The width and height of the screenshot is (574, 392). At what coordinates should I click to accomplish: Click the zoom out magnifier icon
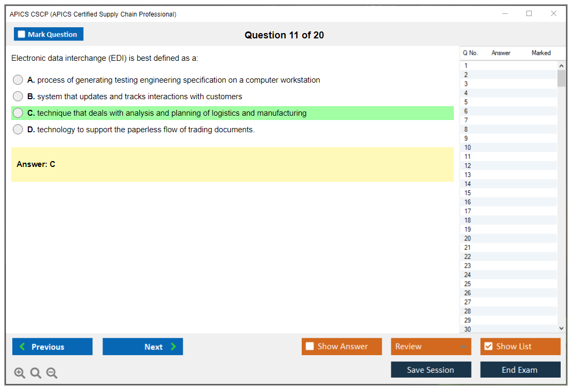pos(52,373)
